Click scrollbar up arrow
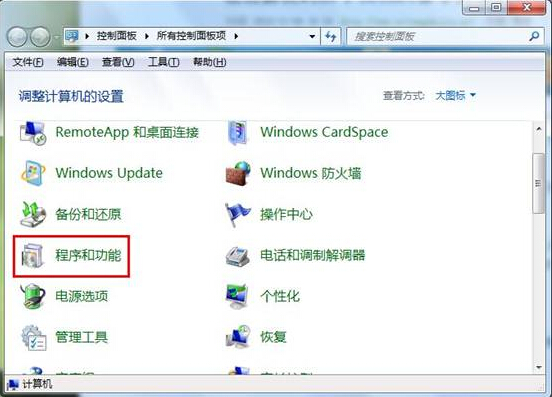Image resolution: width=552 pixels, height=397 pixels. (x=539, y=129)
